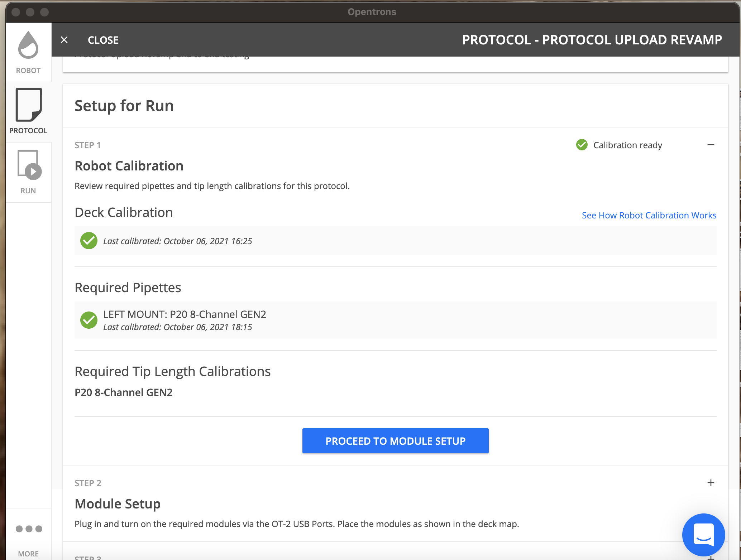Open See How Robot Calibration Works
This screenshot has width=741, height=560.
649,215
